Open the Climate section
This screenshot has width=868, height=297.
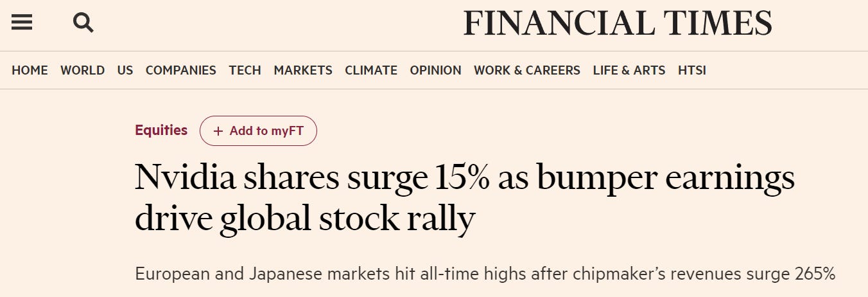coord(371,71)
